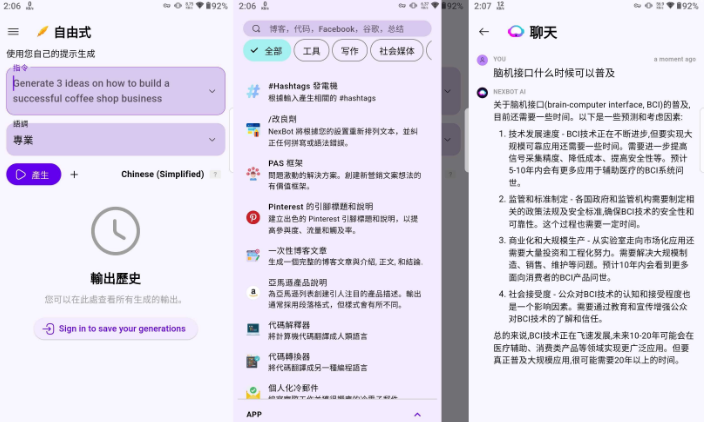Image resolution: width=710 pixels, height=422 pixels.
Task: Click the 'a moment ago' timestamp
Action: (674, 59)
